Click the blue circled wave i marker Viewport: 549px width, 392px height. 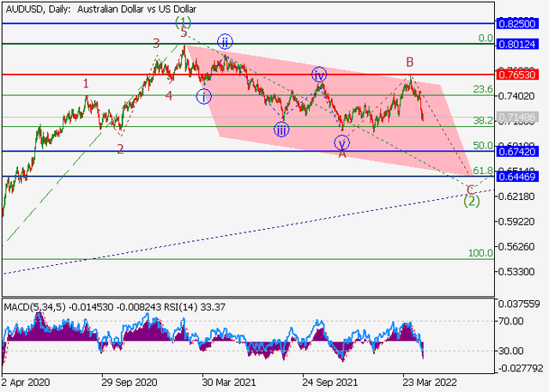tap(203, 96)
